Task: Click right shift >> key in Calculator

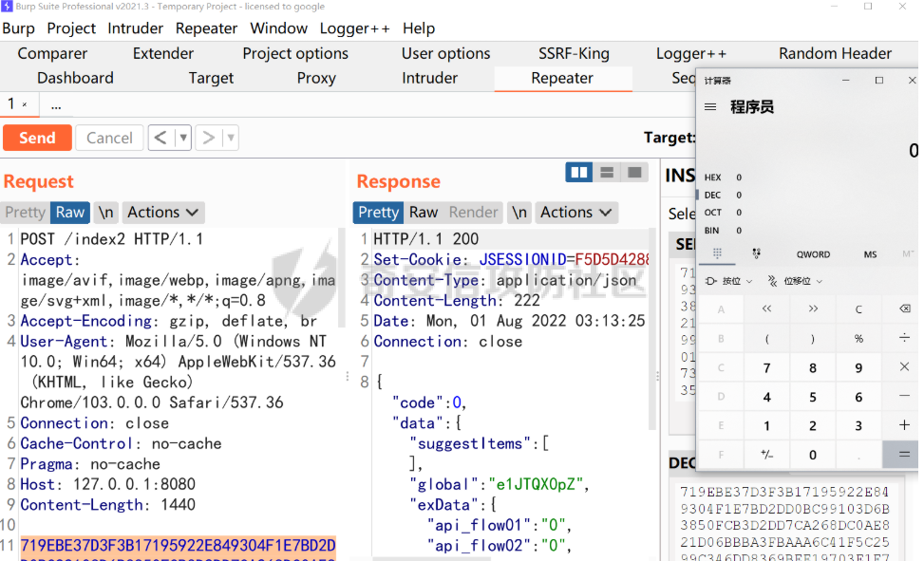Action: [813, 309]
